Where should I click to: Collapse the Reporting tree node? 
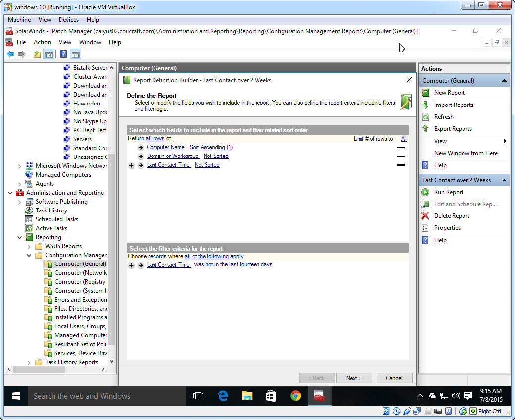[x=20, y=237]
